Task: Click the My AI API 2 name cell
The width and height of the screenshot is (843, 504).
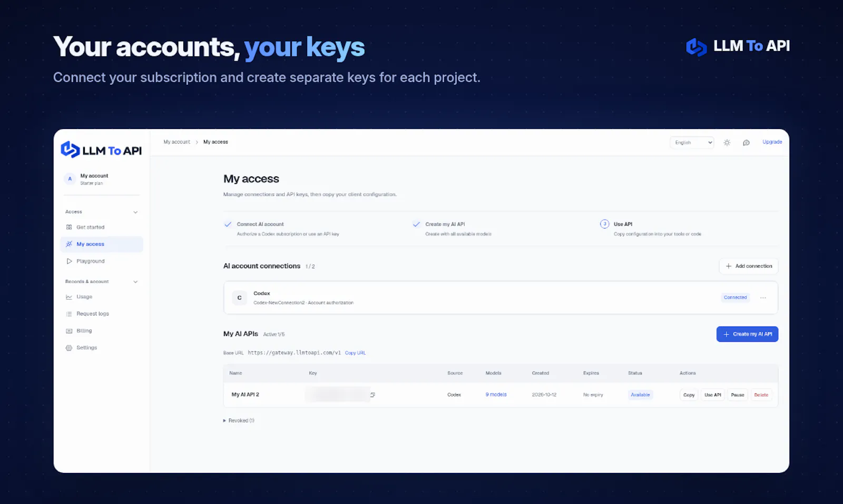Action: (x=246, y=394)
